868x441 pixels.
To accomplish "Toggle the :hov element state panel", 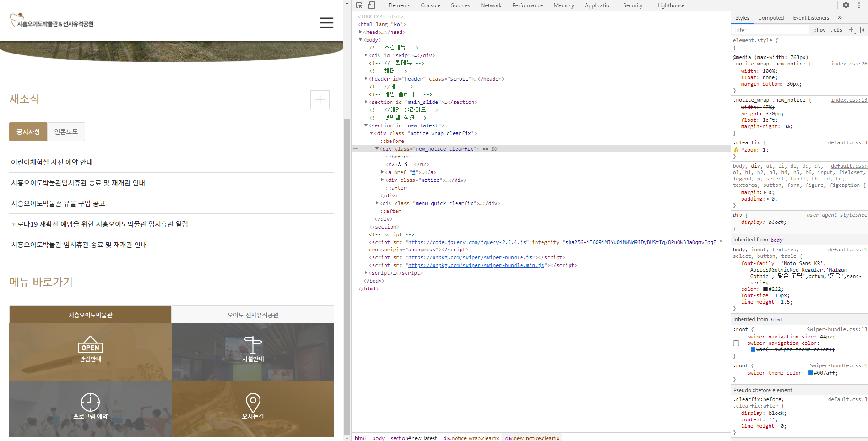I will [x=820, y=30].
